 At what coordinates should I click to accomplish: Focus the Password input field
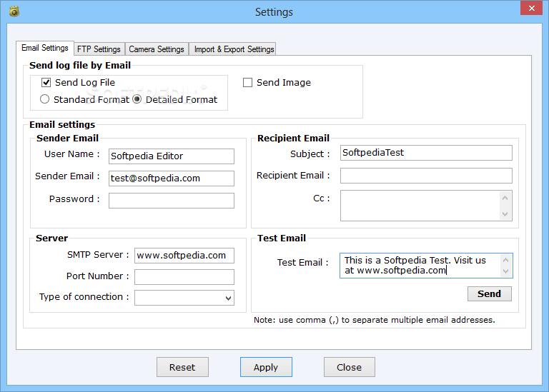coord(172,201)
